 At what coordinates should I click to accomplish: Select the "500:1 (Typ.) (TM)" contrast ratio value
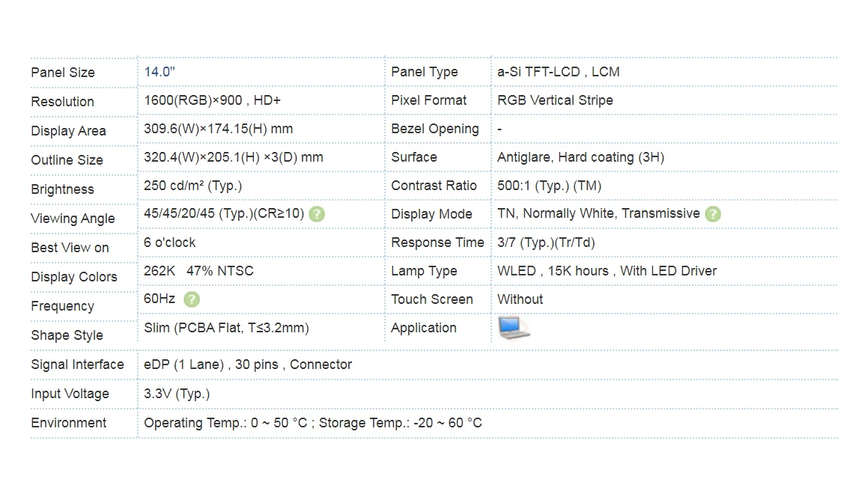549,186
